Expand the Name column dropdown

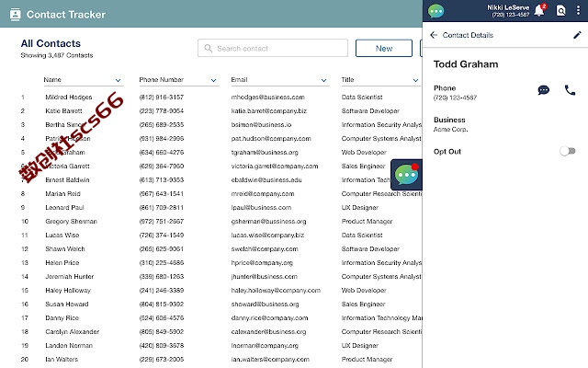click(118, 80)
